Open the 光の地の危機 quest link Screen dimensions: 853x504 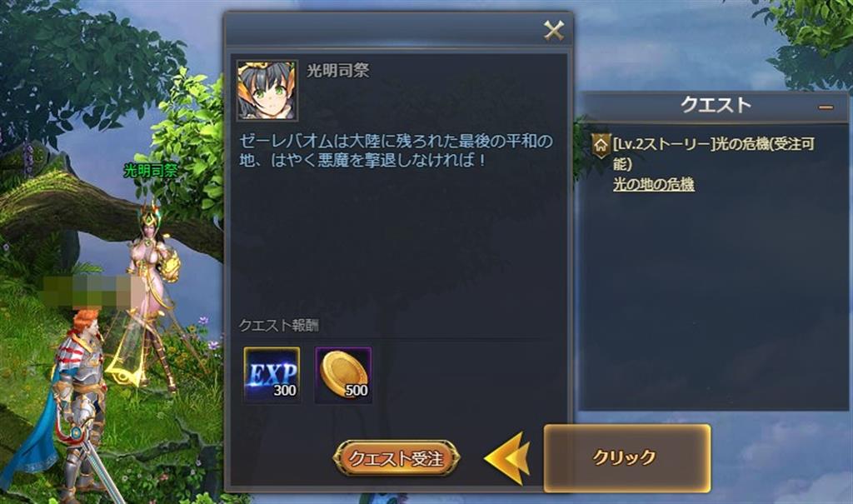tap(653, 184)
